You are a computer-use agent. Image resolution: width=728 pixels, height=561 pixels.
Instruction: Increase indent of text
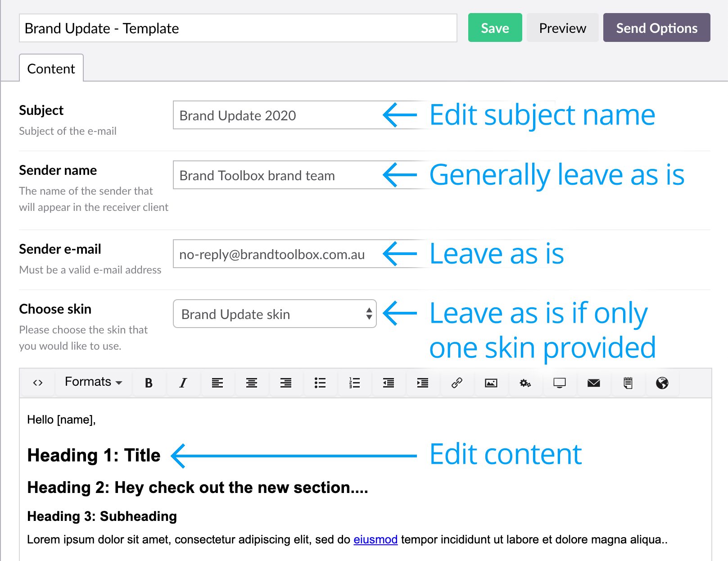coord(423,383)
